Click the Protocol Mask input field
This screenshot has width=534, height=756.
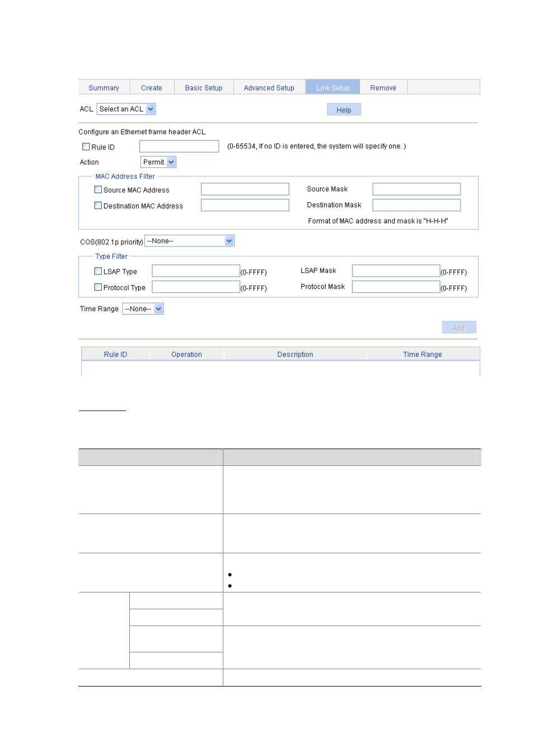[396, 287]
